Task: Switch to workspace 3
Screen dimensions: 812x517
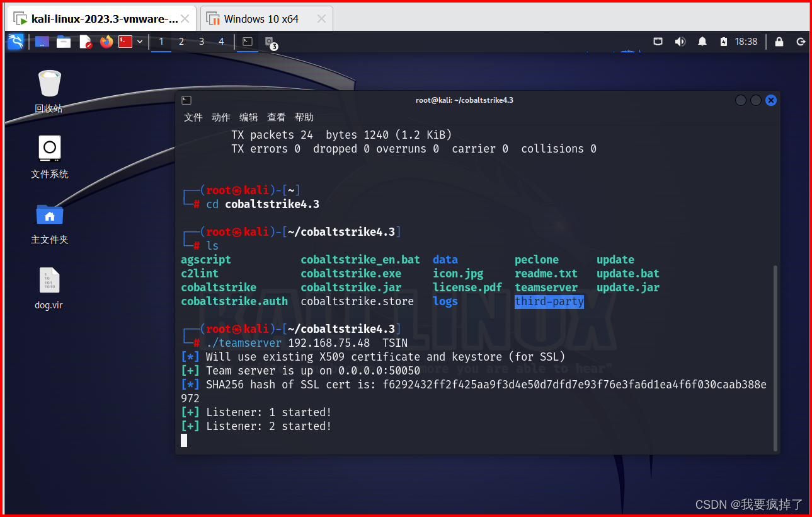Action: click(x=202, y=42)
